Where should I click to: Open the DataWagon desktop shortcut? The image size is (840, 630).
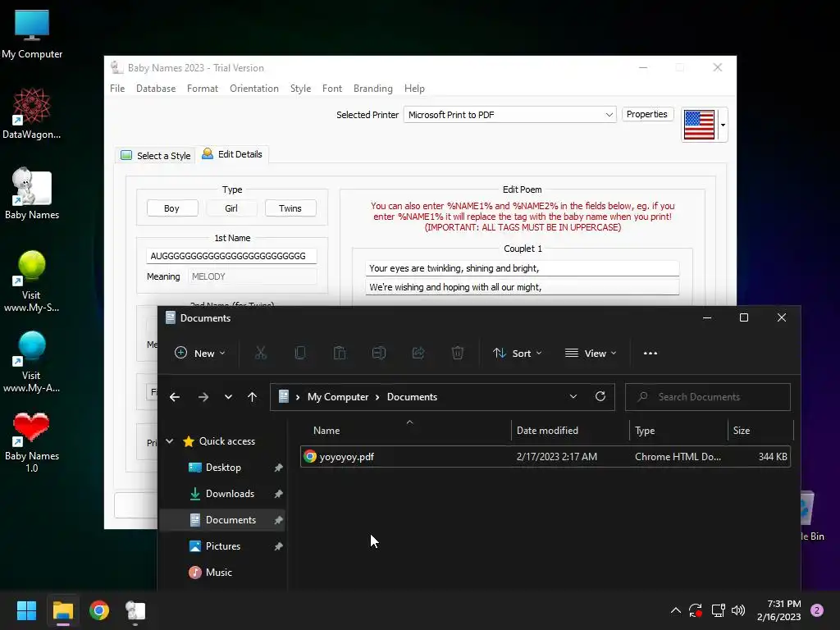(x=32, y=113)
